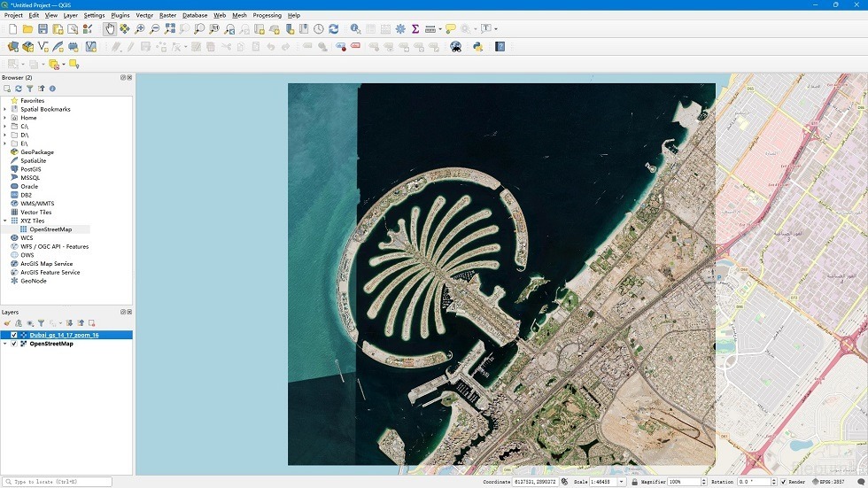The image size is (868, 488).
Task: Select the Pan Map hand tool
Action: click(110, 29)
